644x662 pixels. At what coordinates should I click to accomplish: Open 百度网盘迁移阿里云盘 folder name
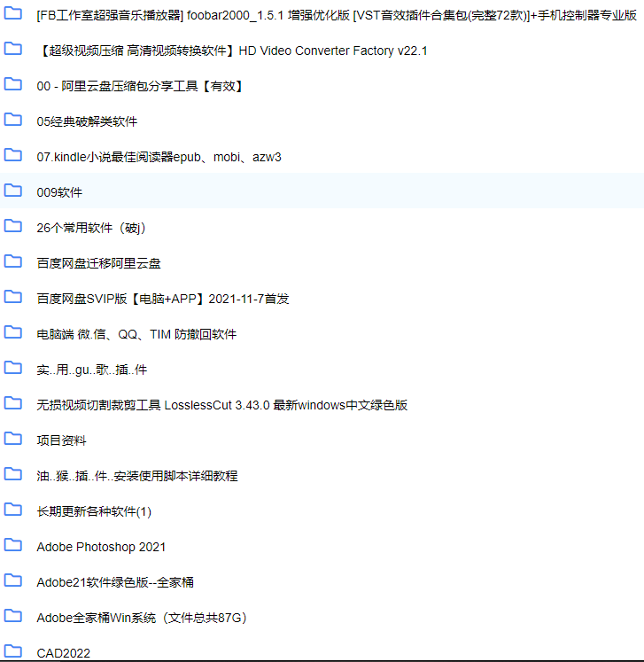[98, 264]
